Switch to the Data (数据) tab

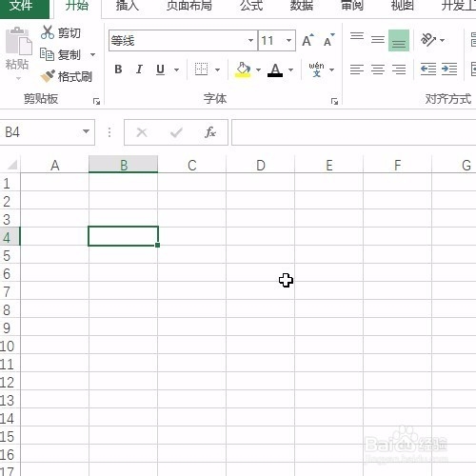302,7
